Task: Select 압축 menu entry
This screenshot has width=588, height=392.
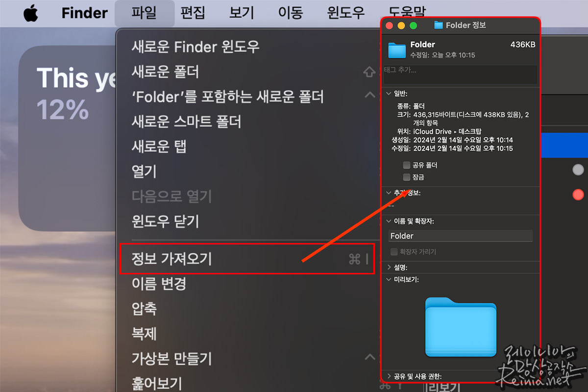Action: tap(144, 309)
